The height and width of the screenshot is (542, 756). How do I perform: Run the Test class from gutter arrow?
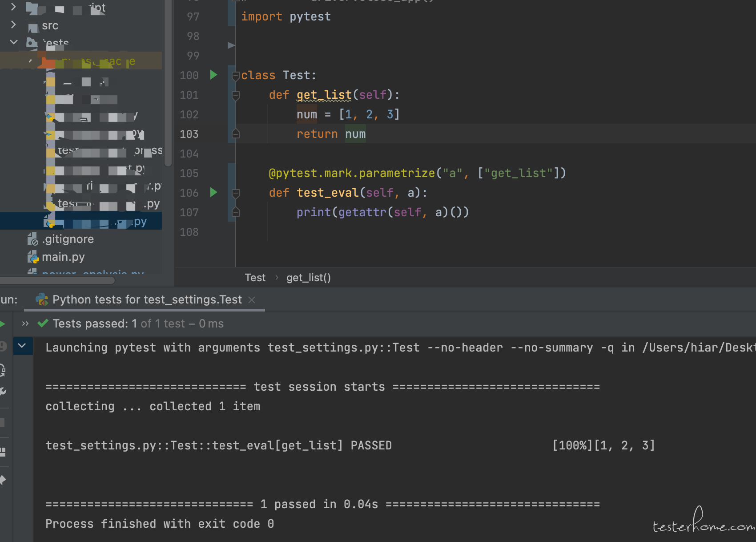(x=213, y=75)
